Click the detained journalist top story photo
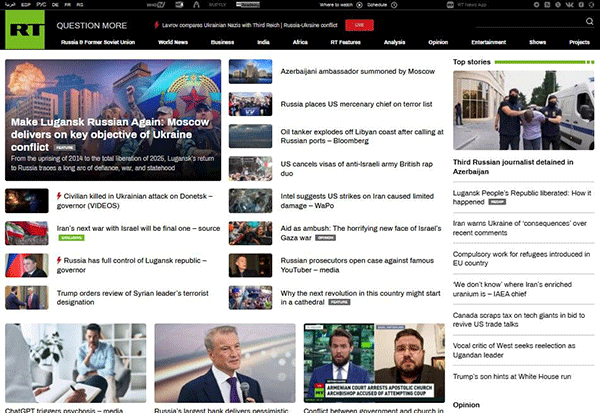600x413 pixels. click(x=523, y=110)
